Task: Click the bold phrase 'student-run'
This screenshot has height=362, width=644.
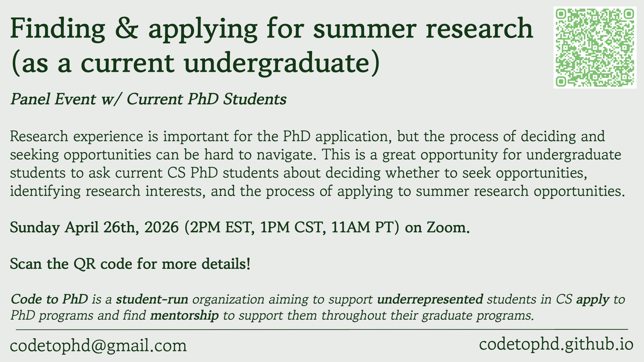Action: point(152,299)
